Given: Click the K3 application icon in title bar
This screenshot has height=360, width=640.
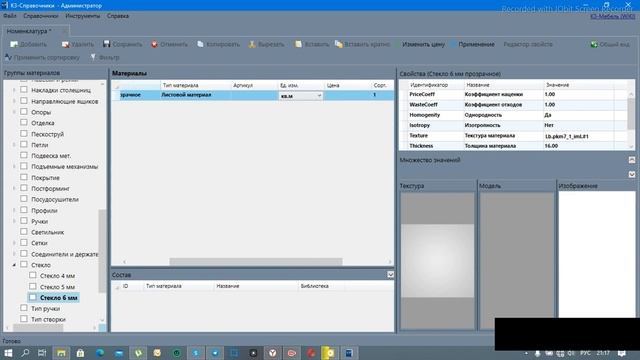Looking at the screenshot, I should click(x=4, y=5).
